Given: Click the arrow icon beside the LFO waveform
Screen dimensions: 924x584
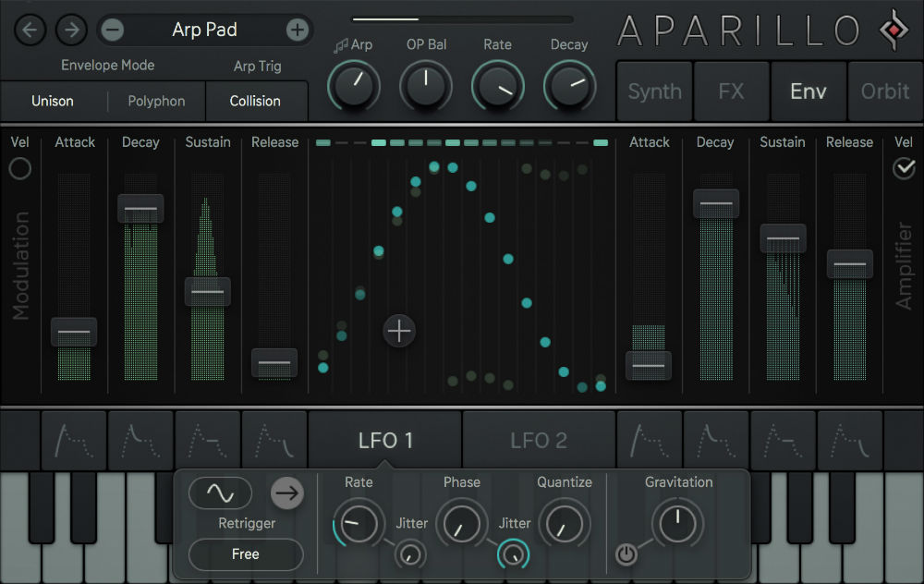Looking at the screenshot, I should pyautogui.click(x=286, y=493).
